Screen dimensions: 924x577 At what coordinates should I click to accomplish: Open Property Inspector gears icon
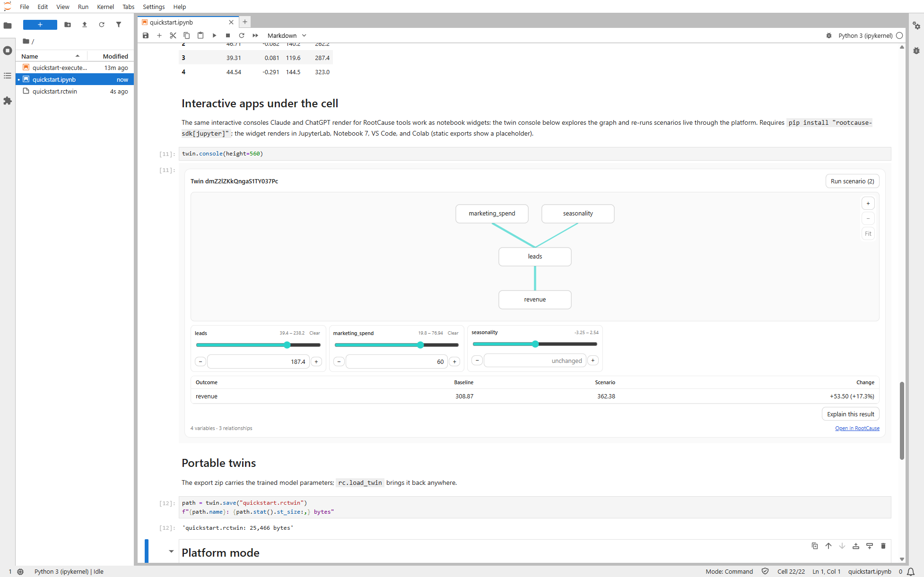(x=916, y=26)
